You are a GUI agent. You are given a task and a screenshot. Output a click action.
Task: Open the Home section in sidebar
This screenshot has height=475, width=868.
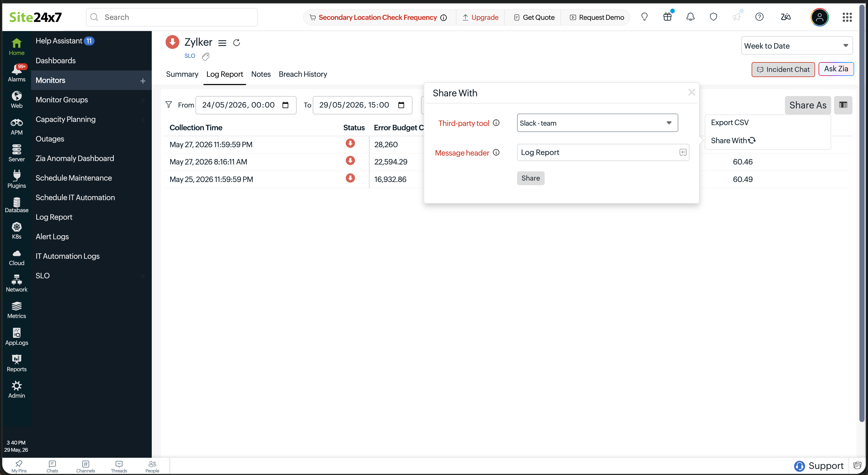coord(16,47)
